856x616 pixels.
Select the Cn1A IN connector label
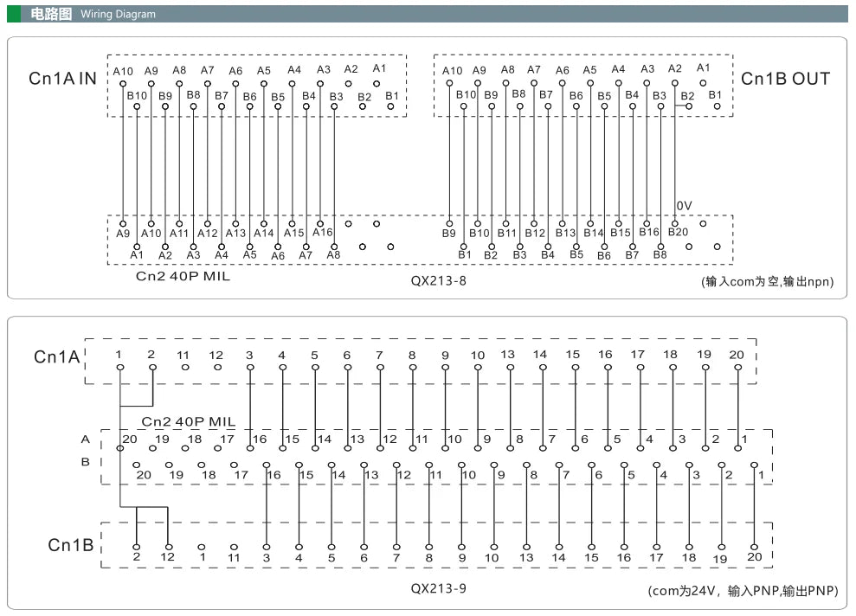pos(62,79)
